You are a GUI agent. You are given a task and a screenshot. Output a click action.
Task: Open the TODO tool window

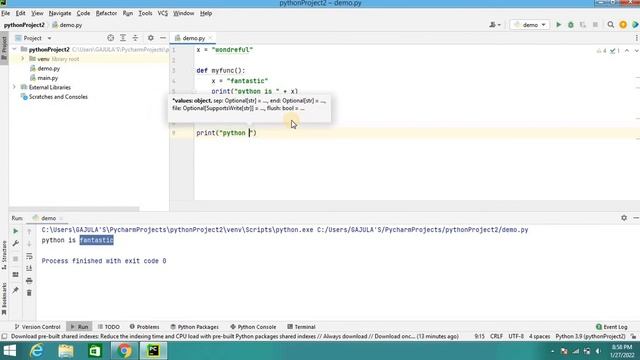(x=109, y=327)
